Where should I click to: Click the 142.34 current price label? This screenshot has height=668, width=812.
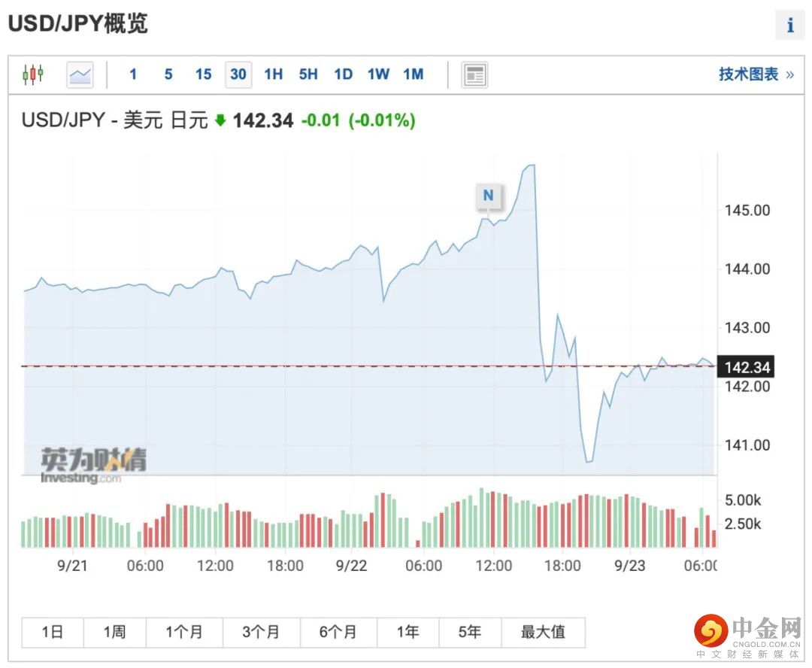747,367
